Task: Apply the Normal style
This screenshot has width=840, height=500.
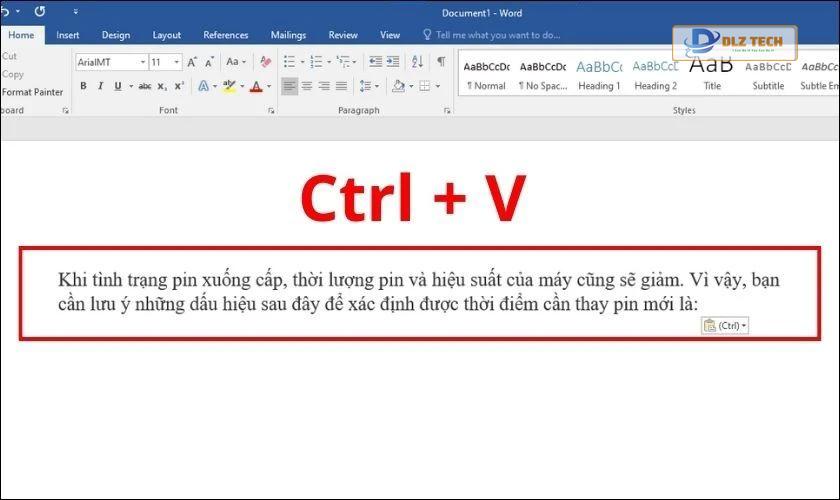Action: coord(486,74)
